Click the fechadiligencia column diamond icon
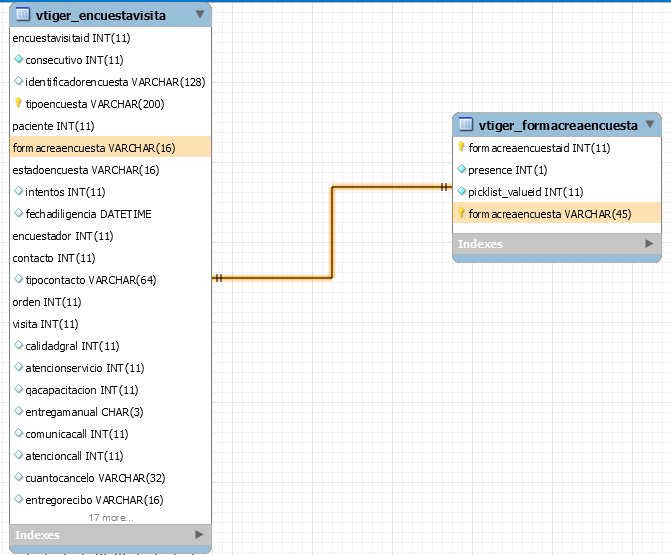 18,213
